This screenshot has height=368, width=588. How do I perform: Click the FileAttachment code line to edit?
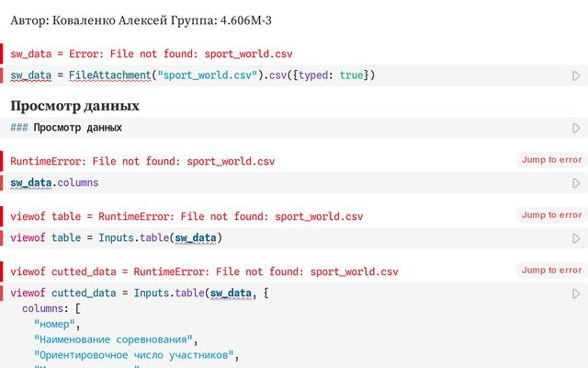(192, 75)
